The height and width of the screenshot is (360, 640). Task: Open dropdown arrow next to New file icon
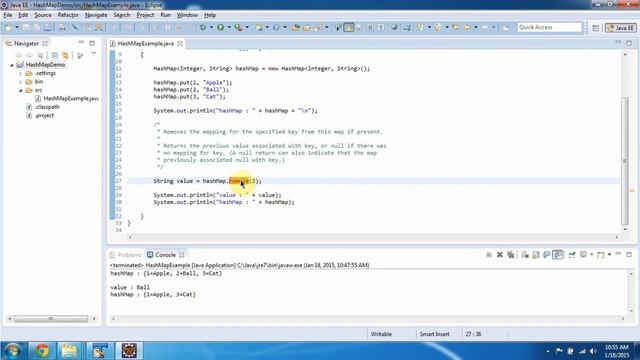(17, 27)
